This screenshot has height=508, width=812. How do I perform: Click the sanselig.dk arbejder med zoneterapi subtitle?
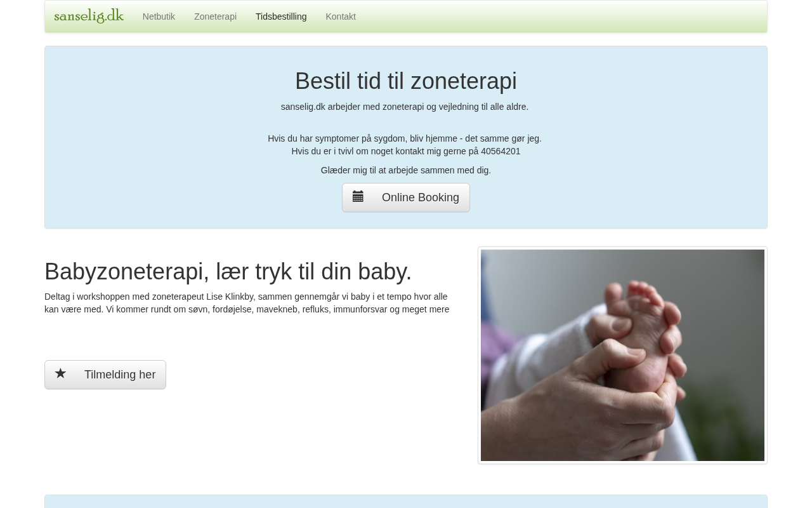pyautogui.click(x=405, y=107)
